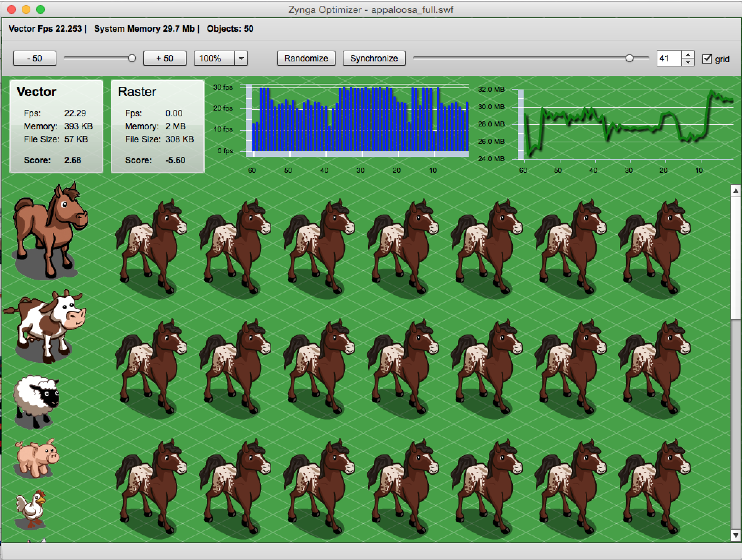Screen dimensions: 742x560
Task: Click the Vector Score value 2.68
Action: [x=73, y=160]
